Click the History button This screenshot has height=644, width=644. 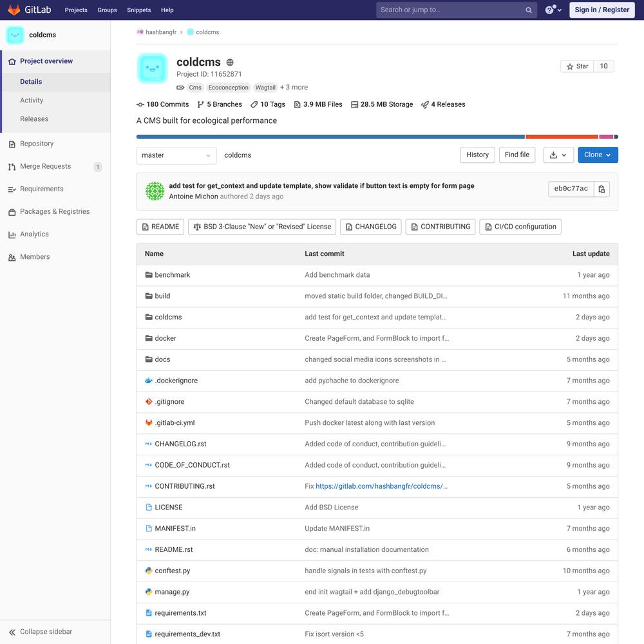click(x=477, y=155)
